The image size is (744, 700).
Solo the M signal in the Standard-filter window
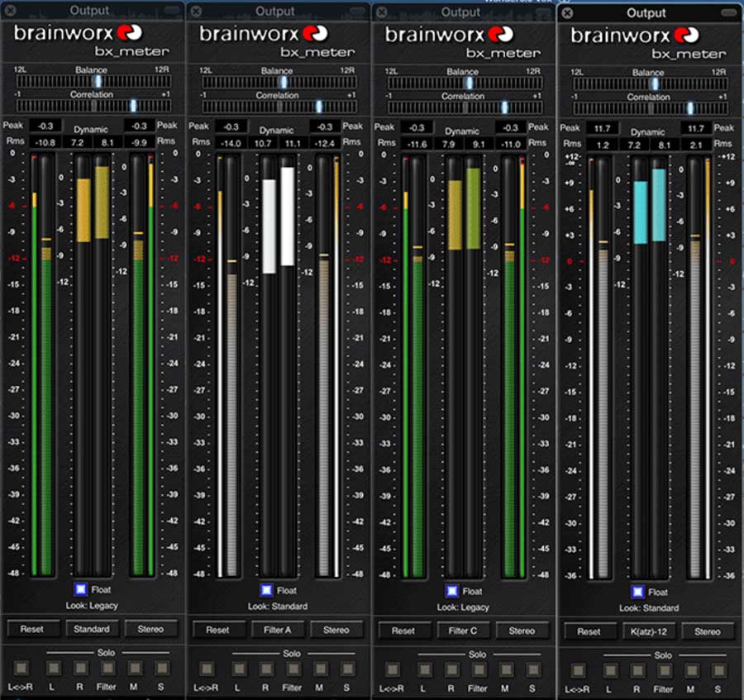point(135,669)
